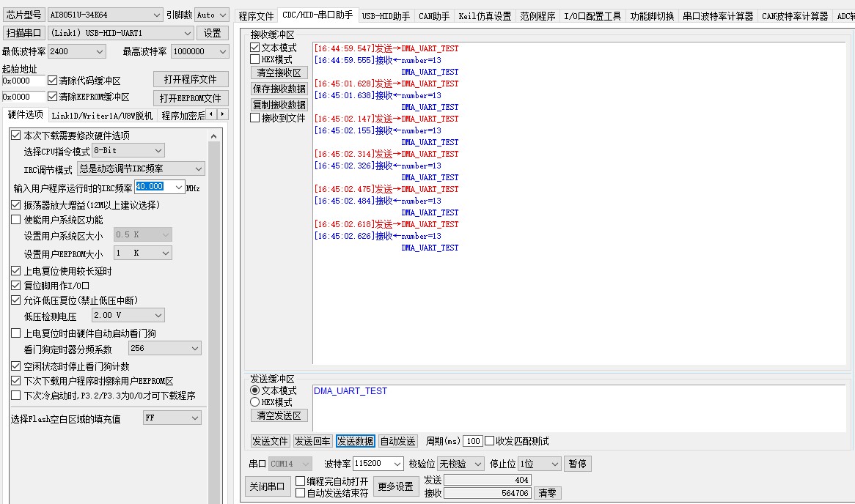Open Keil仿真设置 tab
Screen dimensions: 855x504
coord(485,16)
